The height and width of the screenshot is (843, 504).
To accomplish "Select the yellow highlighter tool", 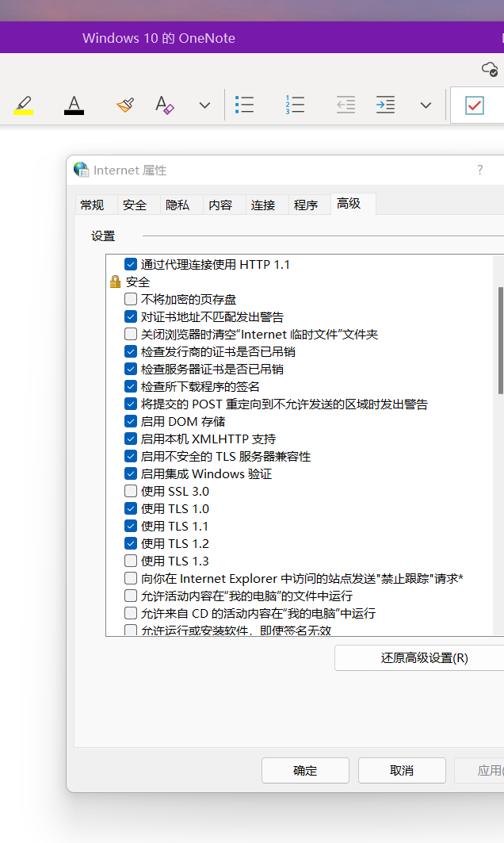I will (23, 105).
